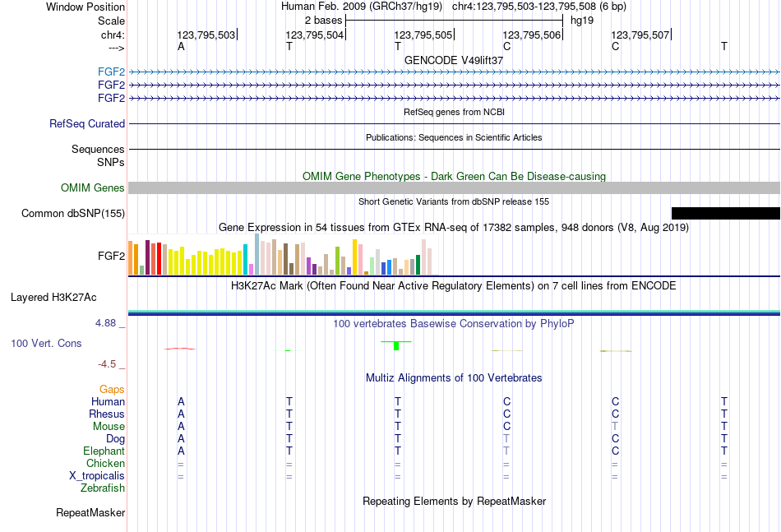Click the RefSeq genes from NCBI title
Screen dimensions: 781x532
point(454,112)
